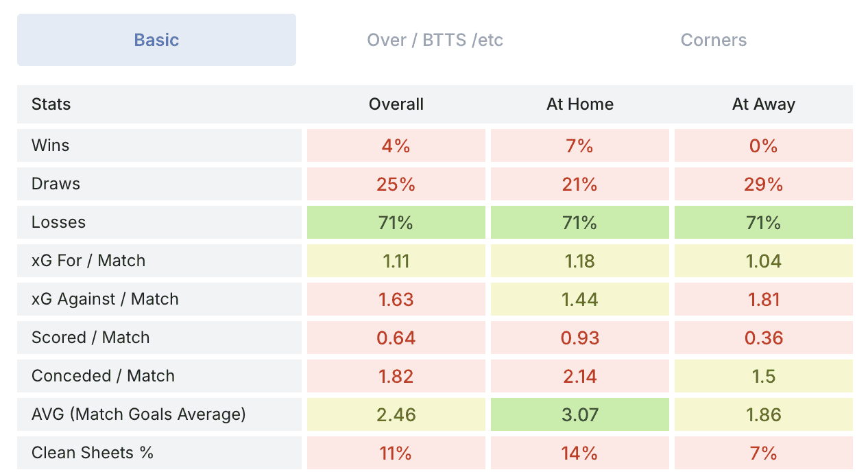Screen dimensions: 868x472
Task: Click the At Away Draws 29% cell
Action: tap(763, 184)
